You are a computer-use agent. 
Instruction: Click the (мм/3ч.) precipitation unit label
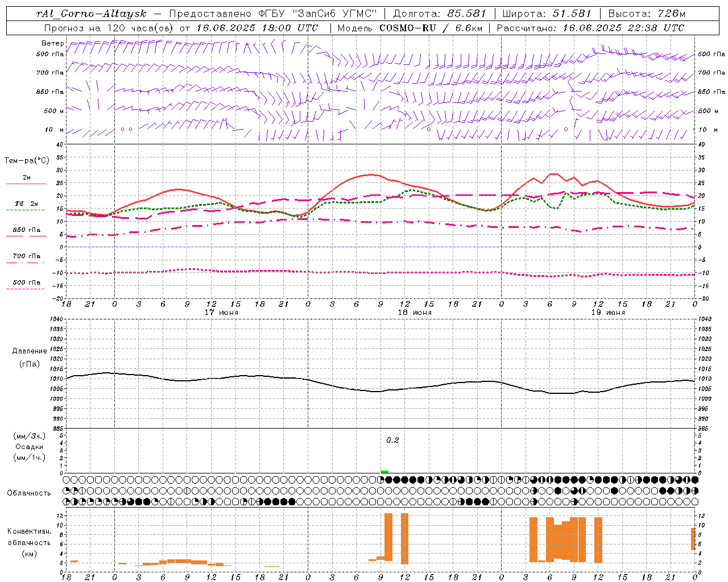pos(30,436)
